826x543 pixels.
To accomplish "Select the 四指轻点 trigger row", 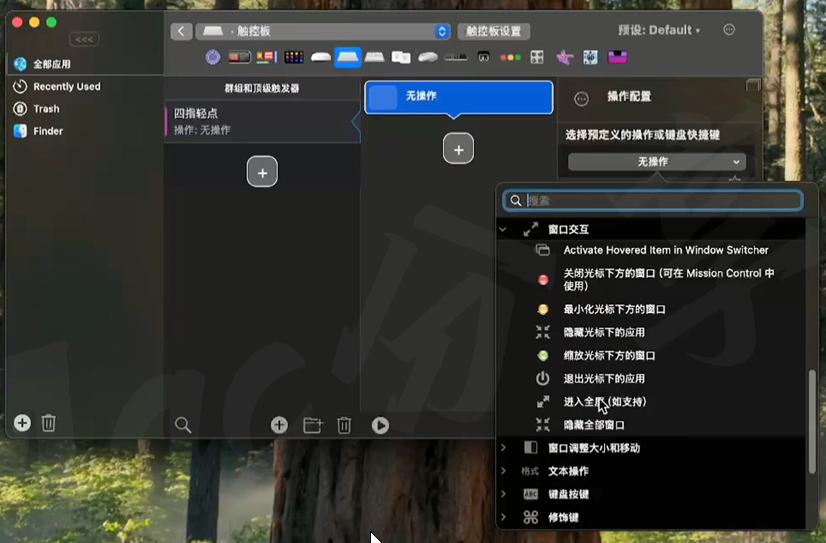I will click(x=262, y=121).
